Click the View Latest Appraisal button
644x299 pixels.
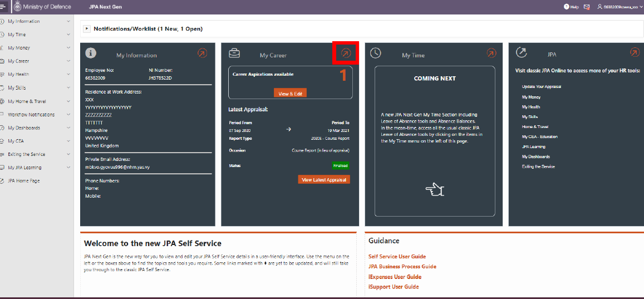tap(324, 180)
